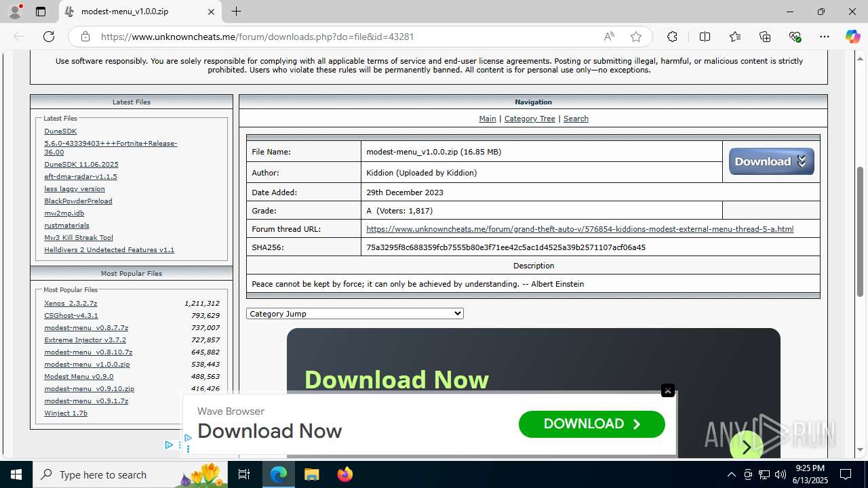Image resolution: width=868 pixels, height=488 pixels.
Task: Close the overlay ad X button
Action: pyautogui.click(x=668, y=390)
